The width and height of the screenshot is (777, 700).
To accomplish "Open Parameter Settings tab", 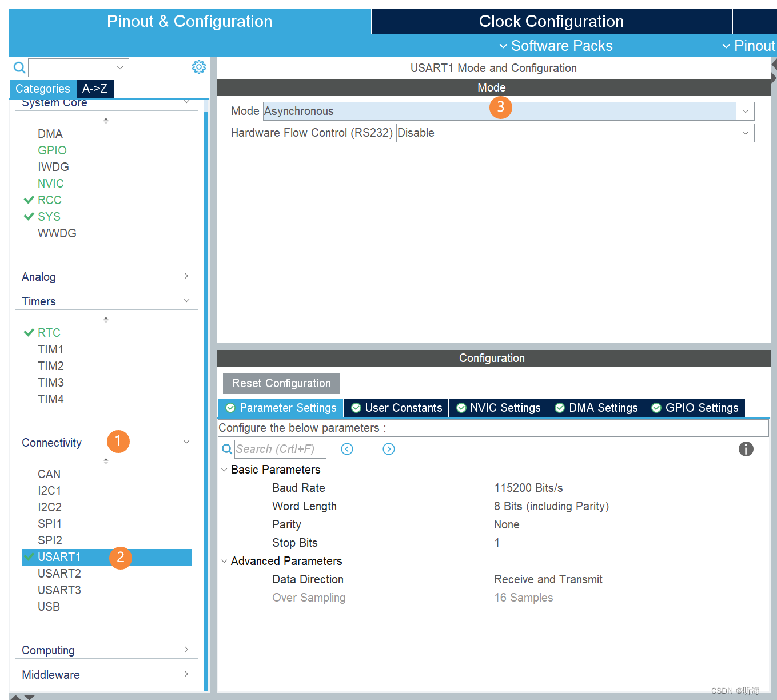I will [281, 408].
